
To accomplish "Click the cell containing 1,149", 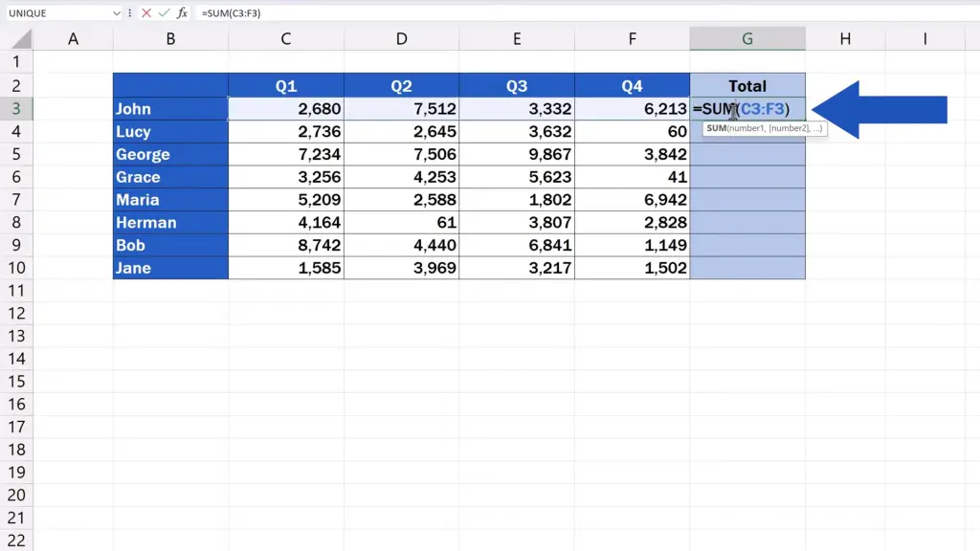I will pyautogui.click(x=633, y=245).
